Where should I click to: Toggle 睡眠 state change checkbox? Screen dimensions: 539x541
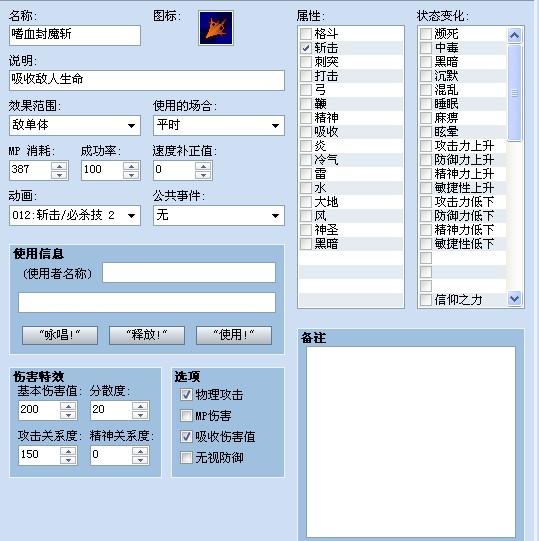[x=426, y=104]
